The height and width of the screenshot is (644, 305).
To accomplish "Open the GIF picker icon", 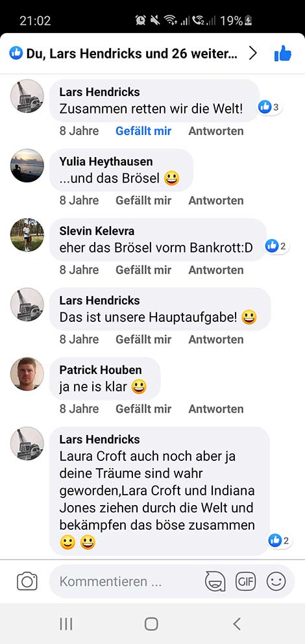I will [x=245, y=582].
